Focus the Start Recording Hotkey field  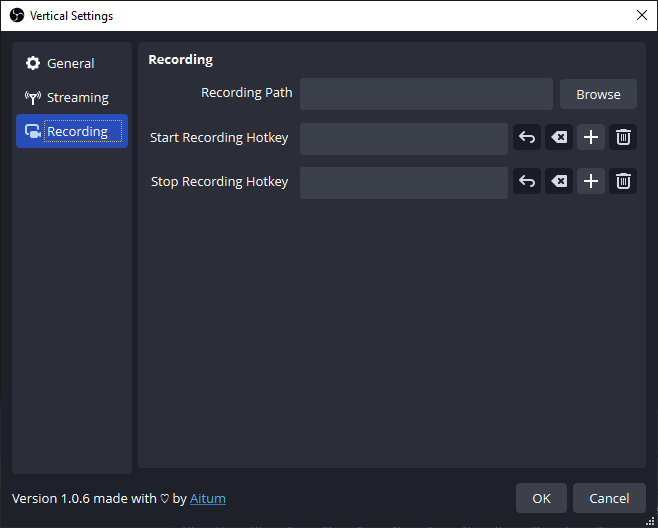[x=404, y=138]
